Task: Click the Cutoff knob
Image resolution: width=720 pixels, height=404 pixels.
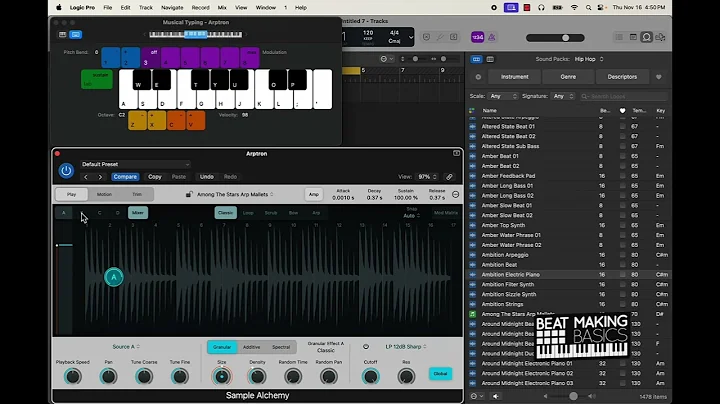Action: 371,376
